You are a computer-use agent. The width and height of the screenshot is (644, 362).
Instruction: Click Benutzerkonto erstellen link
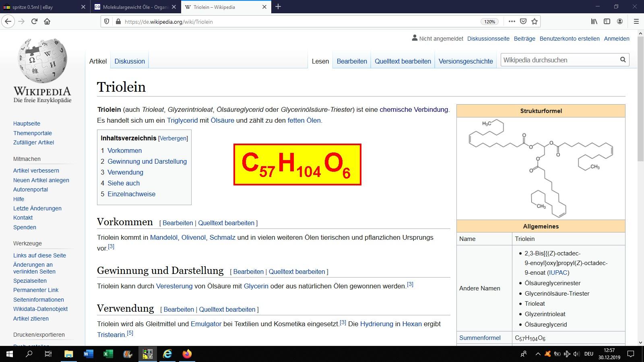tap(570, 39)
